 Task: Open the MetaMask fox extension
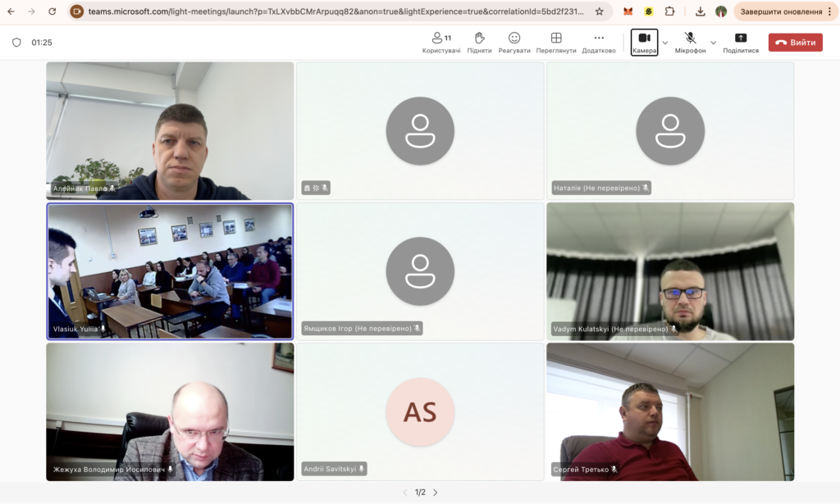point(628,11)
